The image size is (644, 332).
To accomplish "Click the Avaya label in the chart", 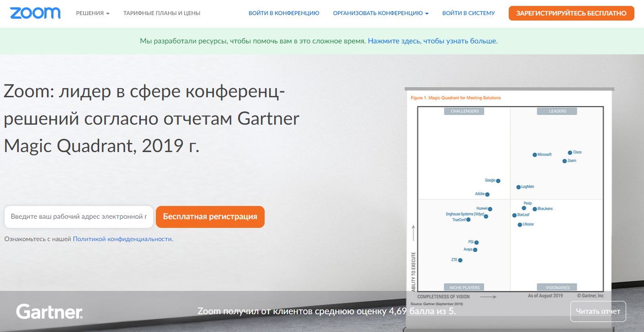I will (468, 249).
